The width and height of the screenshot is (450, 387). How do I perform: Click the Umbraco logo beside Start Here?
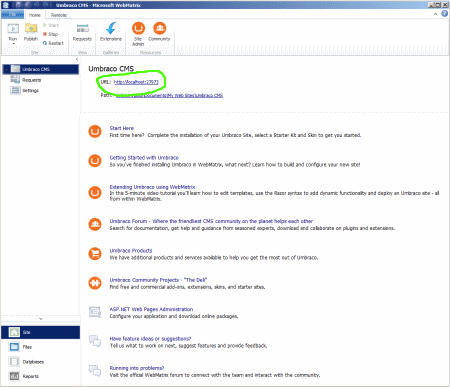pyautogui.click(x=95, y=131)
